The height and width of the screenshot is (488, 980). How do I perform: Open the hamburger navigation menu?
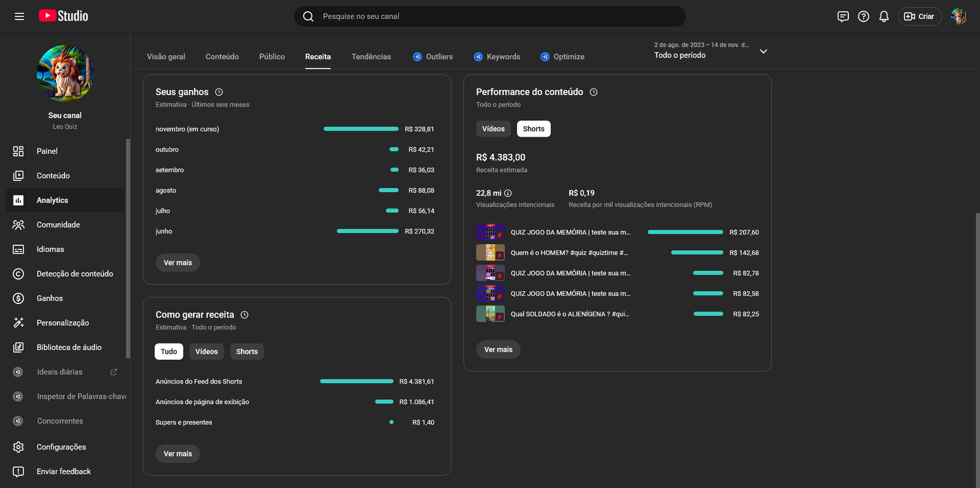tap(19, 17)
